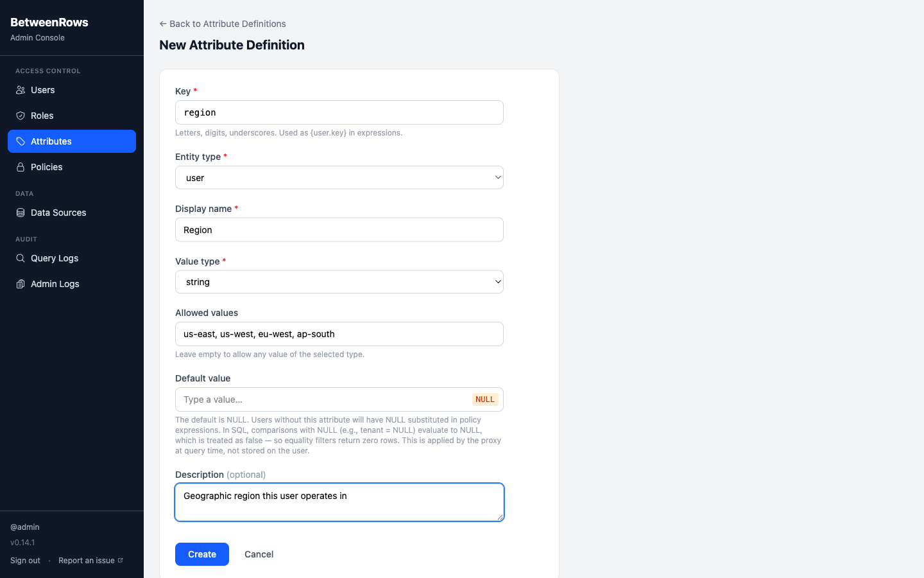This screenshot has height=578, width=924.
Task: Click the Sign out link
Action: [24, 560]
